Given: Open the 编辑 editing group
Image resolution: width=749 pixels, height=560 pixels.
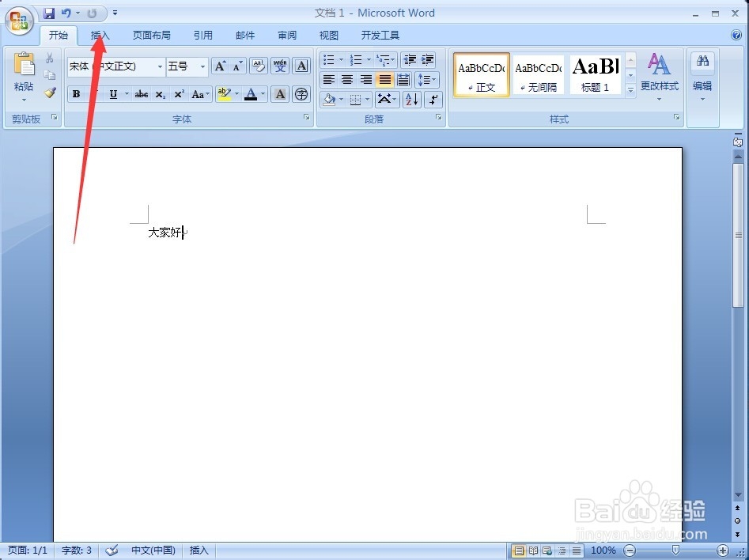Looking at the screenshot, I should [702, 77].
